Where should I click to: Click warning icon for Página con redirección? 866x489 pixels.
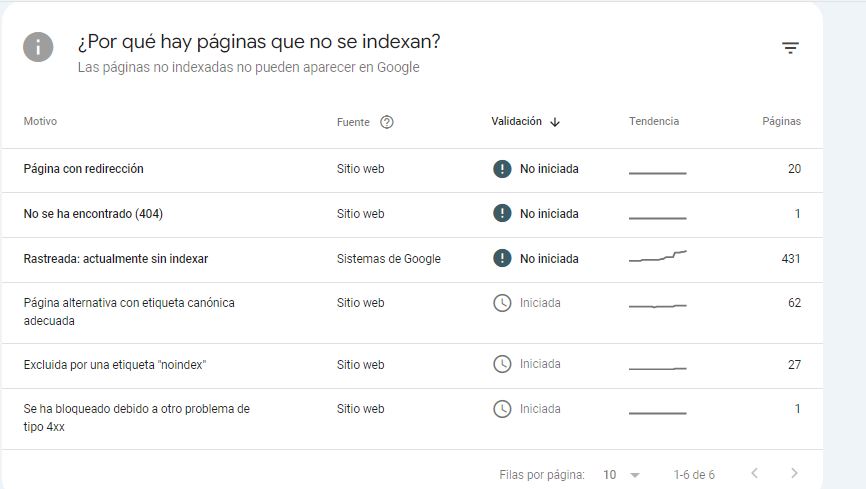point(502,169)
